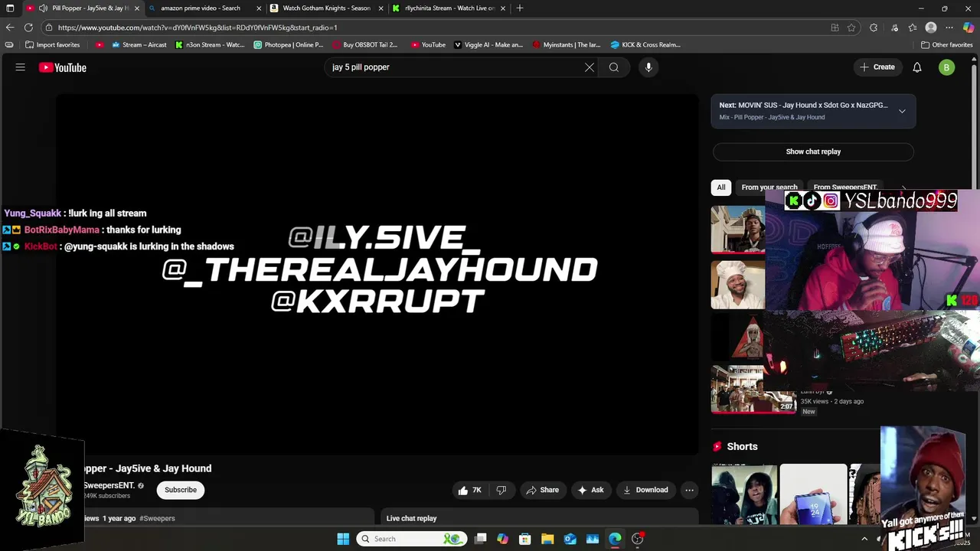Expand the Mix playlist panel chevron

902,111
